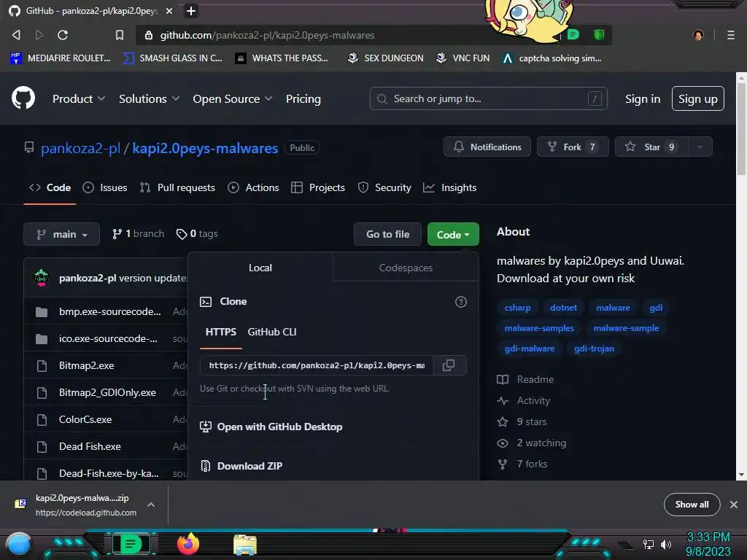The width and height of the screenshot is (747, 560).
Task: Copy the clone URL to clipboard
Action: pos(449,365)
